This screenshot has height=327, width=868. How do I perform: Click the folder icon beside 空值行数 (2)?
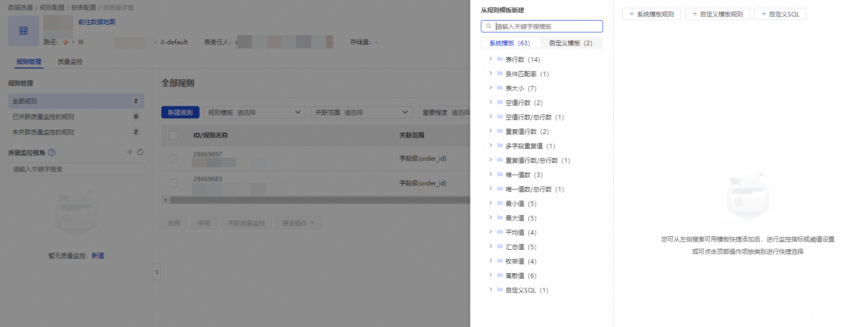[x=500, y=102]
